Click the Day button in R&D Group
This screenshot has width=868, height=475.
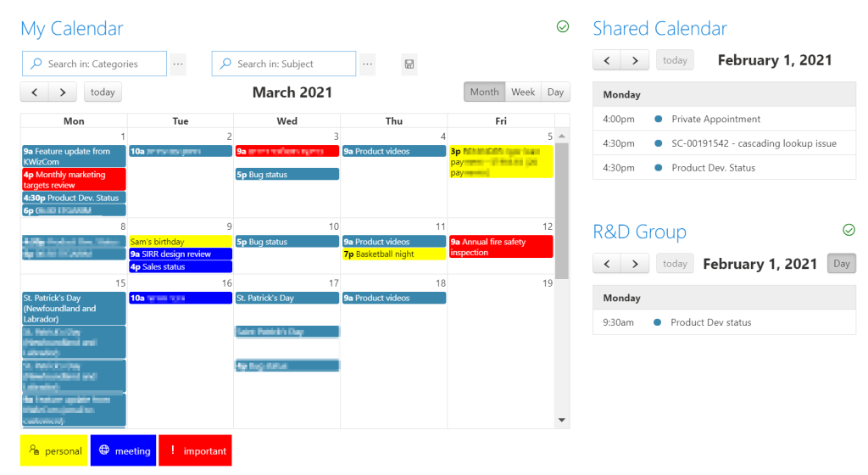point(842,264)
